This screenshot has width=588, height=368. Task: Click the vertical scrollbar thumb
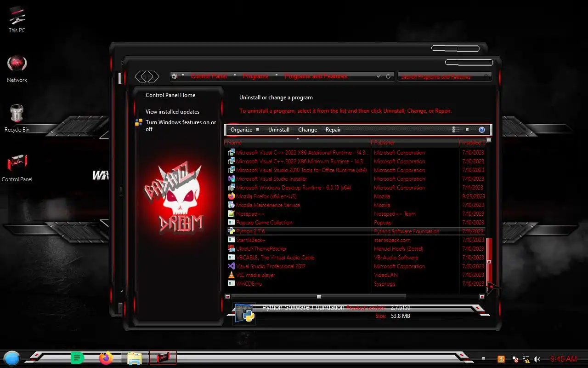coord(489,261)
